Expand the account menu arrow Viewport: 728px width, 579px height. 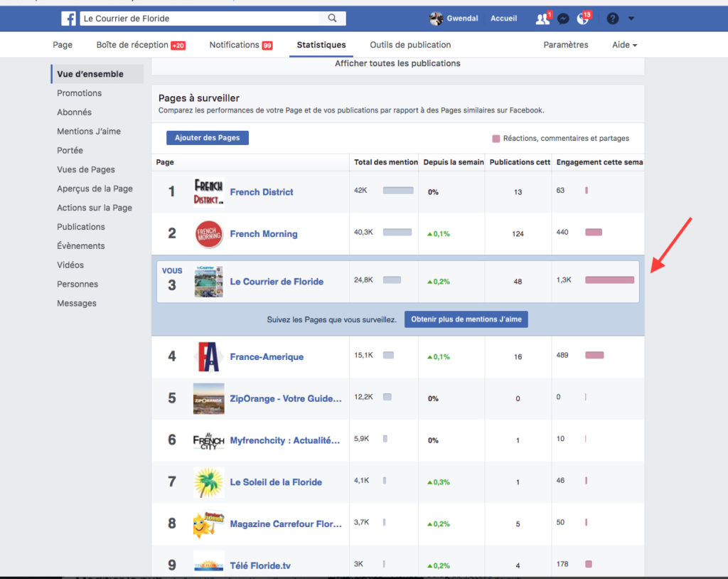[x=631, y=18]
